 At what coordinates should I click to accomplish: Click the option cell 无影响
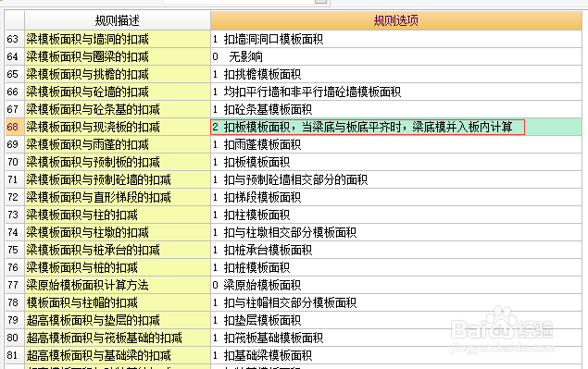(x=396, y=56)
